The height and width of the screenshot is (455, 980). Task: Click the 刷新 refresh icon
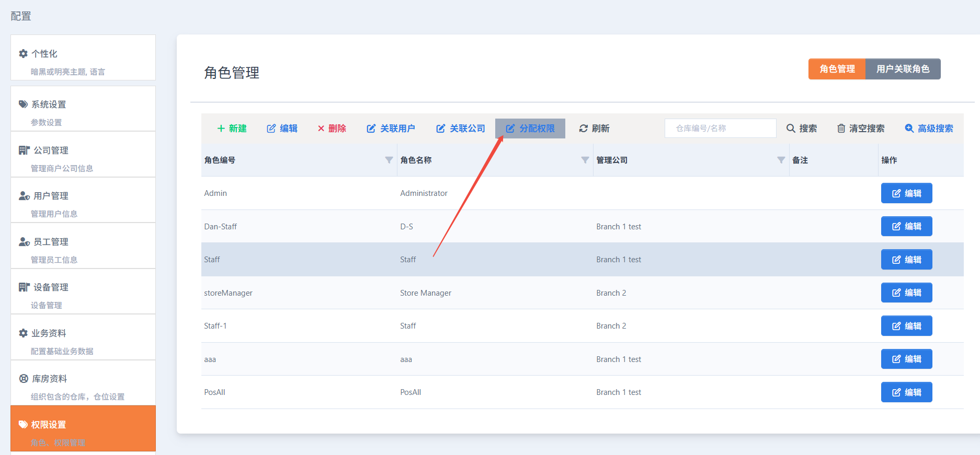click(x=584, y=129)
